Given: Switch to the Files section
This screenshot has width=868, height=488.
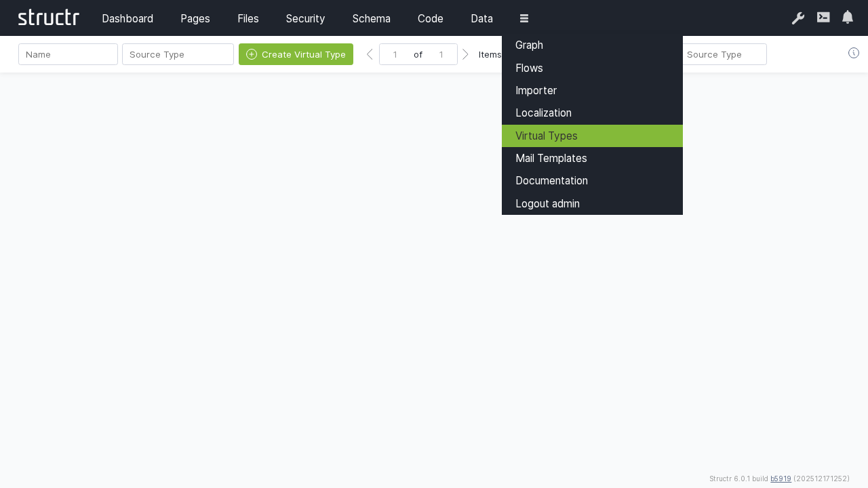Looking at the screenshot, I should tap(248, 18).
